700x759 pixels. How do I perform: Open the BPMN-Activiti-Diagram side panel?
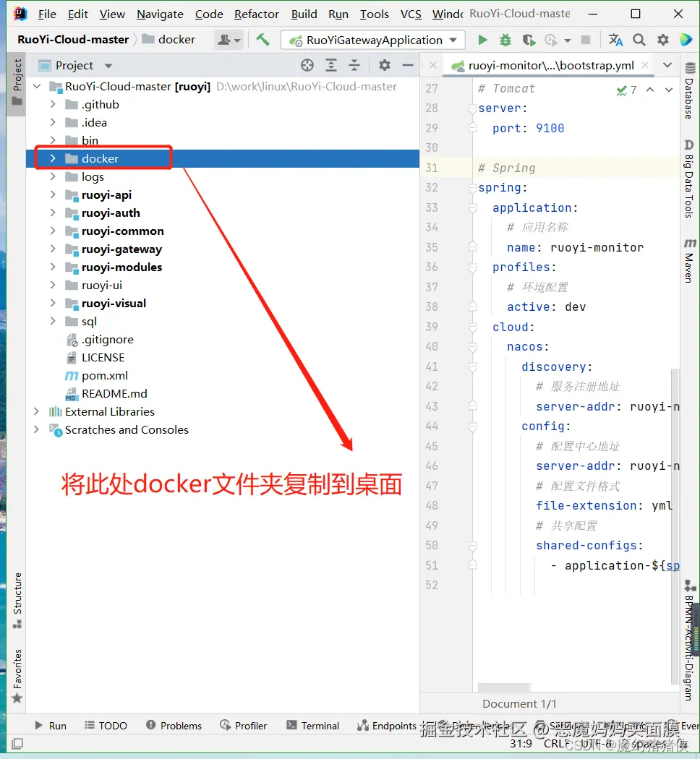pyautogui.click(x=689, y=640)
